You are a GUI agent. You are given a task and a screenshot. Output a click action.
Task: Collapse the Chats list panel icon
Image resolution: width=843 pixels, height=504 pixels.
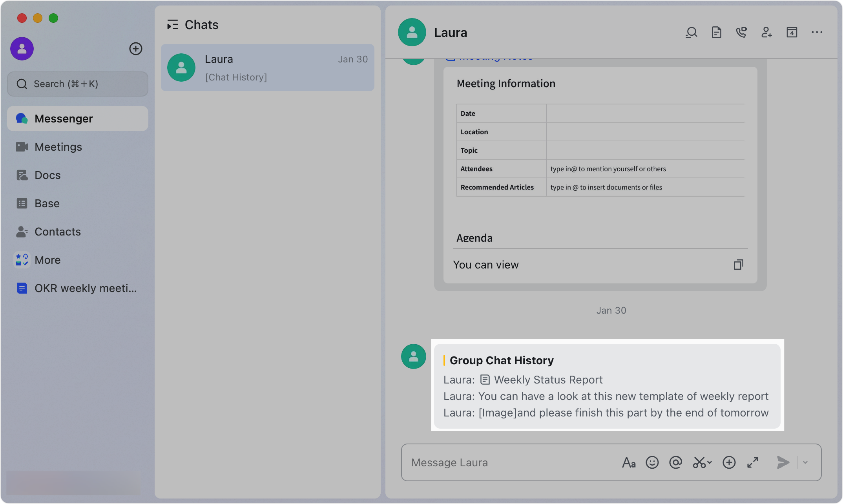tap(172, 25)
